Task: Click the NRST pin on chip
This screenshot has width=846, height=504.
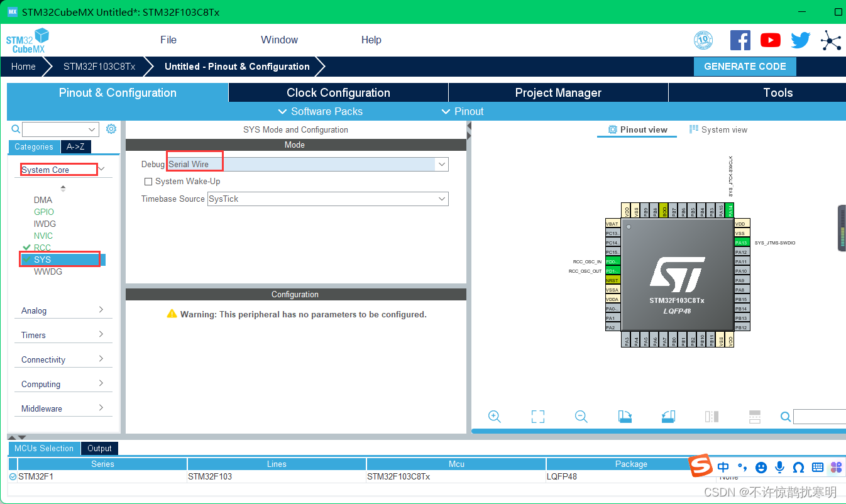Action: [612, 280]
